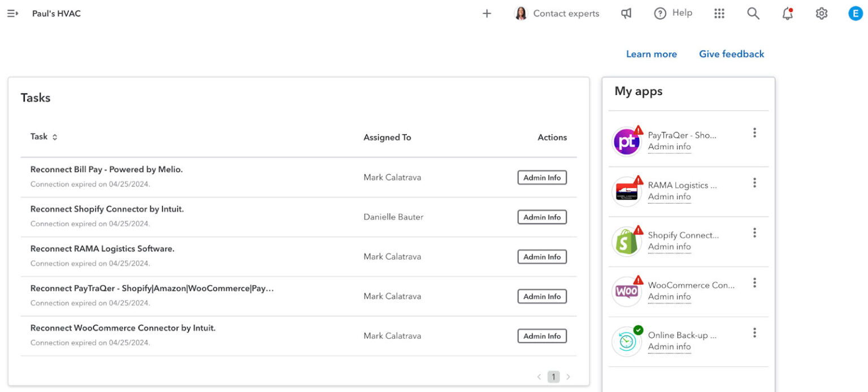Sort tasks using the Task column arrows
Image resolution: width=868 pixels, height=392 pixels.
click(x=54, y=136)
